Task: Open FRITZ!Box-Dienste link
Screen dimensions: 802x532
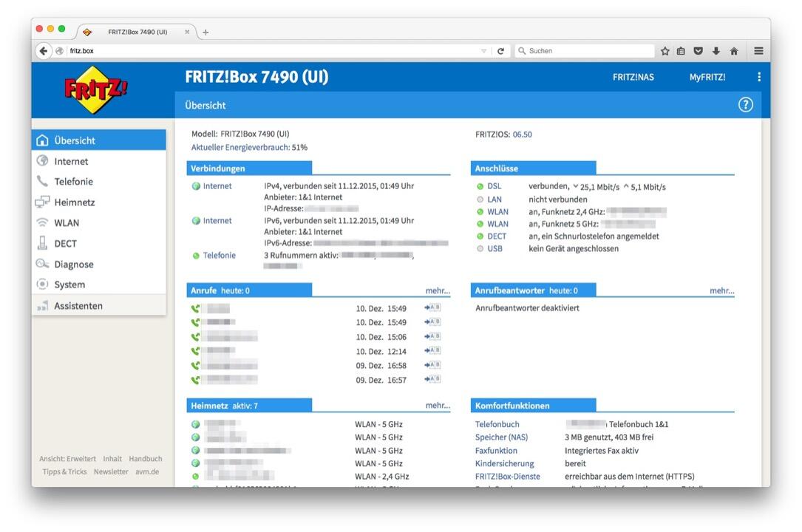Action: point(507,477)
